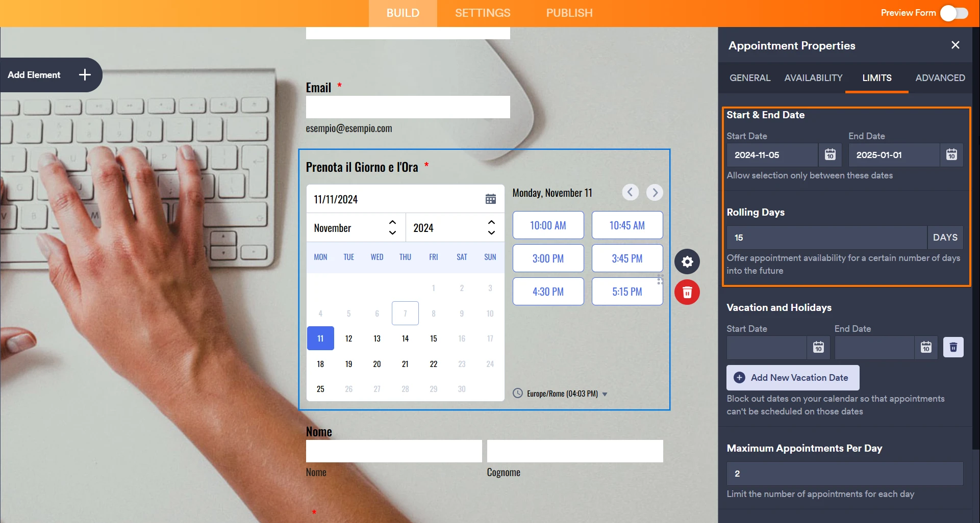This screenshot has height=523, width=980.
Task: Close the Appointment Properties panel
Action: point(955,45)
